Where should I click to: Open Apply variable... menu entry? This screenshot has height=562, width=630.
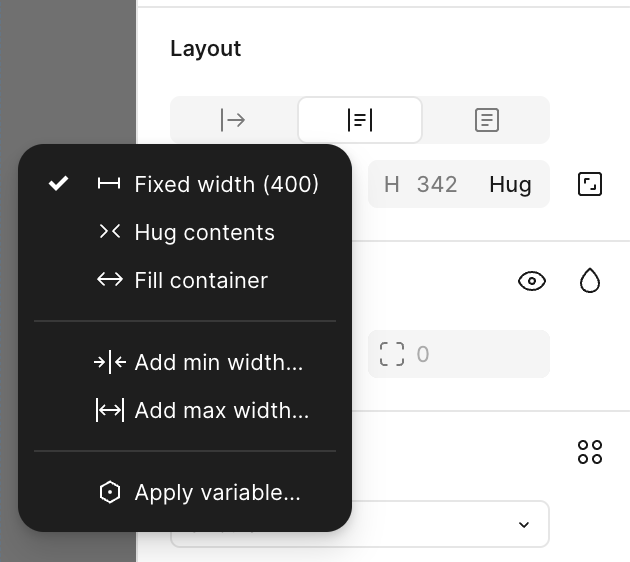click(x=217, y=492)
